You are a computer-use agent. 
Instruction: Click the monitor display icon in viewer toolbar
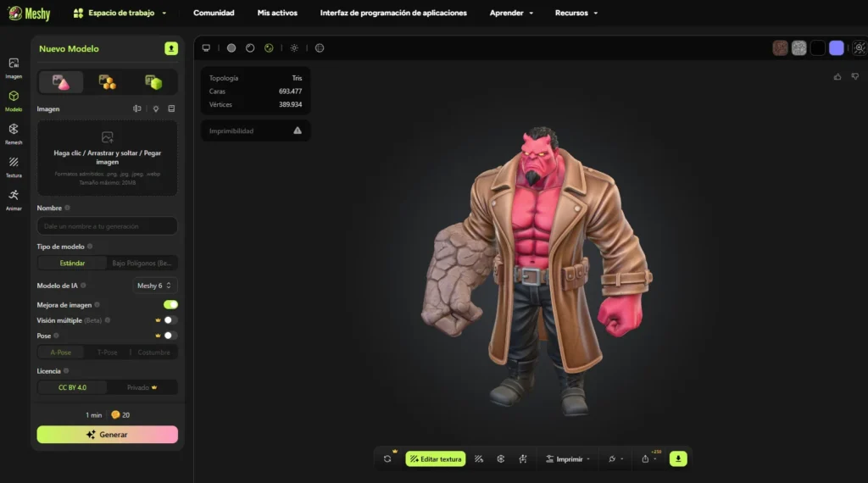click(206, 48)
